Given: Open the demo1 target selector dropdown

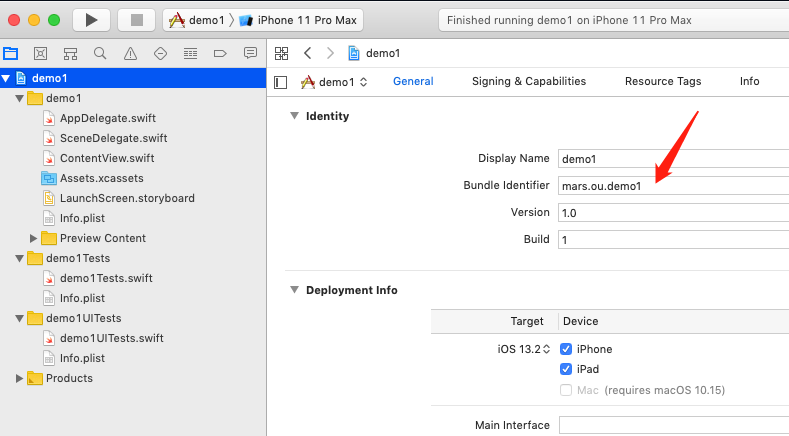Looking at the screenshot, I should (x=335, y=82).
